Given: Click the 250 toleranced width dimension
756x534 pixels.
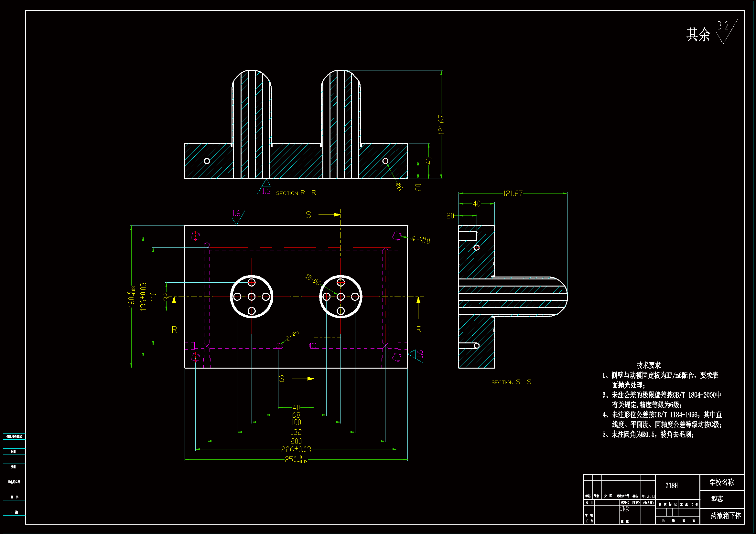Looking at the screenshot, I should (x=295, y=460).
